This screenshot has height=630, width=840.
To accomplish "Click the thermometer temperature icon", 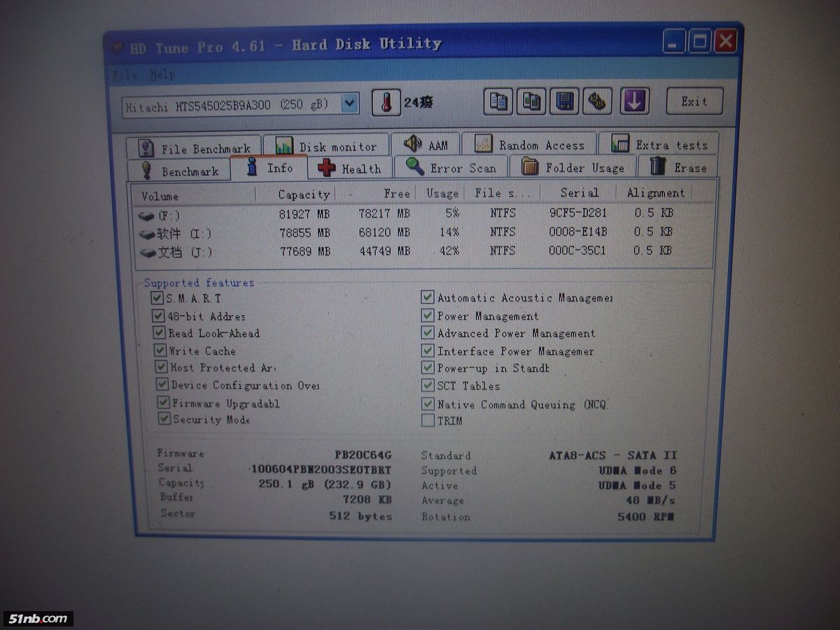I will pos(386,103).
